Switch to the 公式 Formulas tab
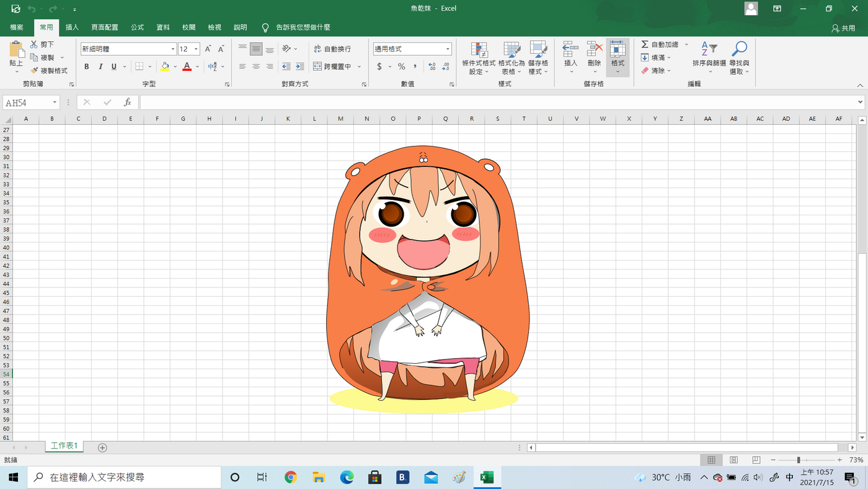The height and width of the screenshot is (489, 868). tap(137, 28)
